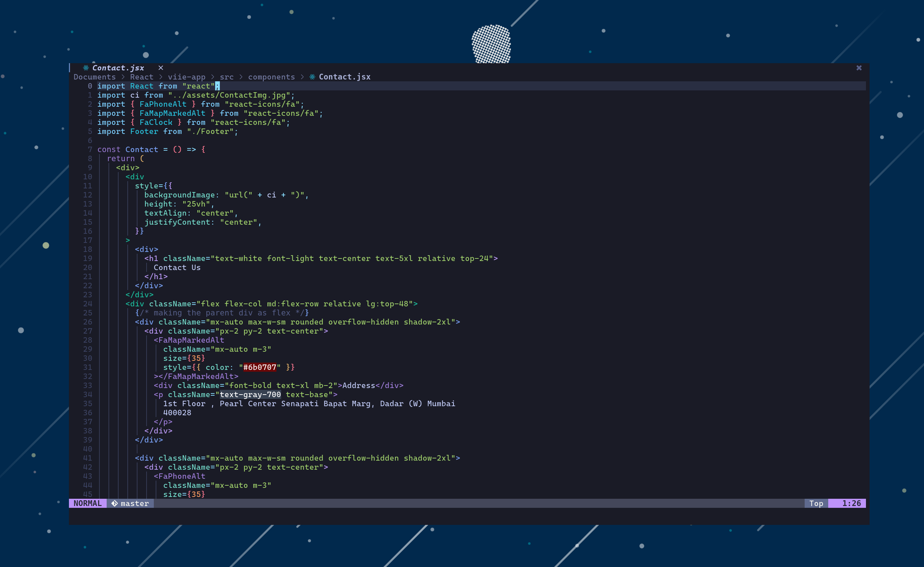Image resolution: width=924 pixels, height=567 pixels.
Task: Click the highlighted text-gray-700 class name
Action: click(x=250, y=394)
